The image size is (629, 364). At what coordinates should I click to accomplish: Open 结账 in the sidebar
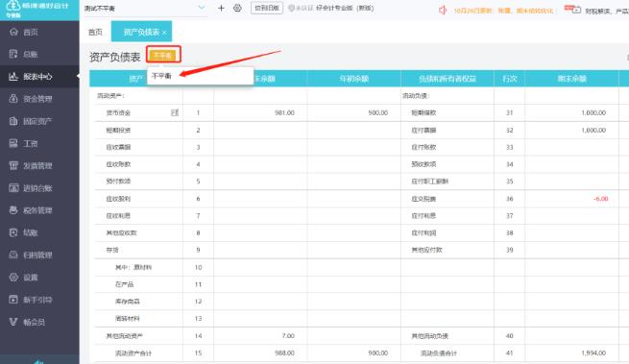coord(39,232)
